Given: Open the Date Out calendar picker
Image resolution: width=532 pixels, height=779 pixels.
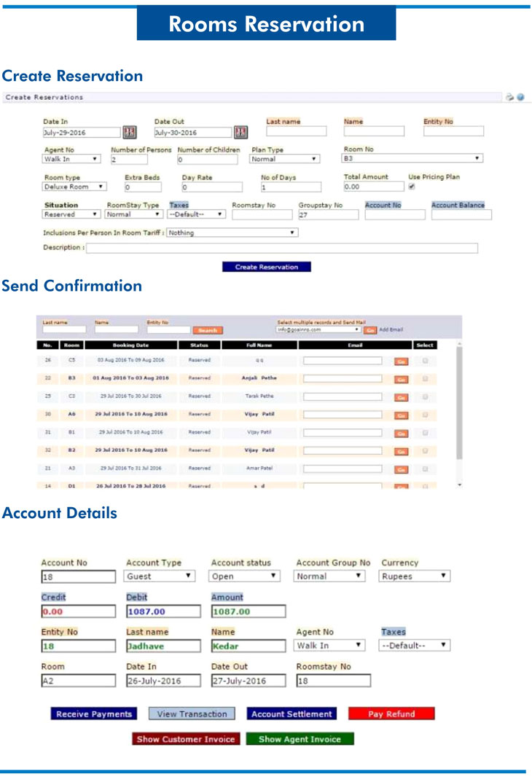Looking at the screenshot, I should [241, 132].
